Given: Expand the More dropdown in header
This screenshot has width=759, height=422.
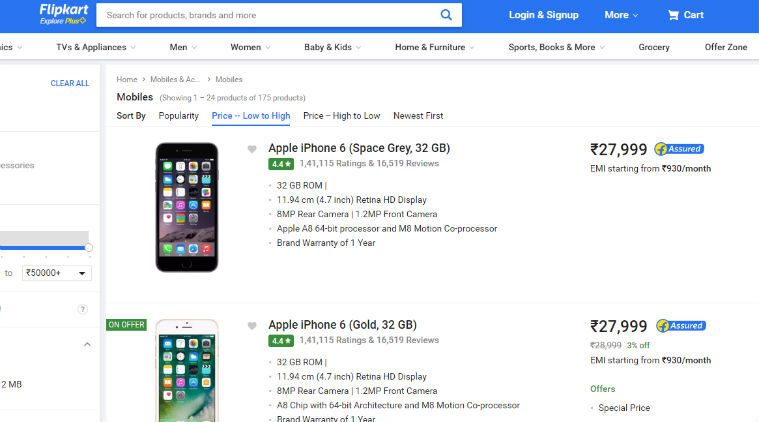Looking at the screenshot, I should click(621, 15).
